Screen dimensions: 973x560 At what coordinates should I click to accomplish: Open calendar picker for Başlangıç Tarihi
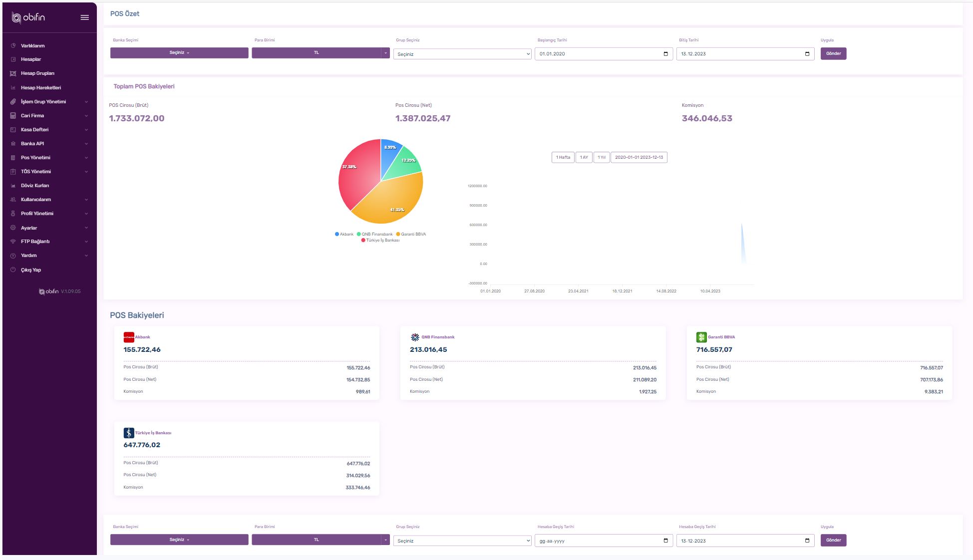click(665, 54)
